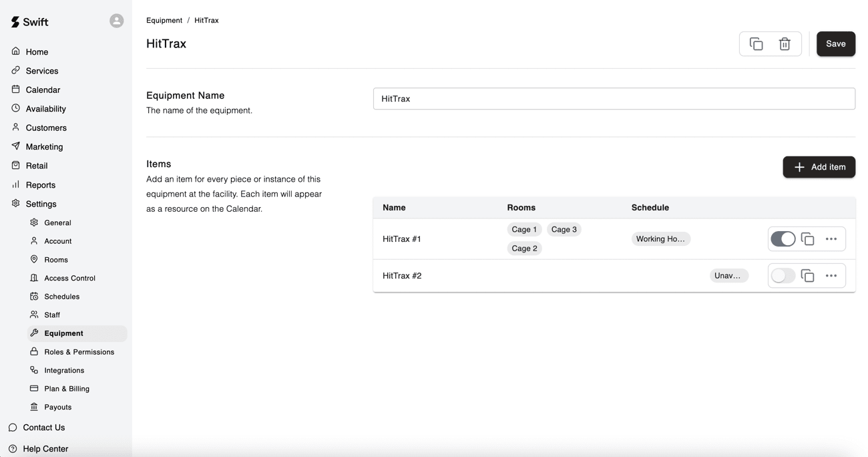Click the Home house icon
Viewport: 868px width, 457px height.
point(16,51)
